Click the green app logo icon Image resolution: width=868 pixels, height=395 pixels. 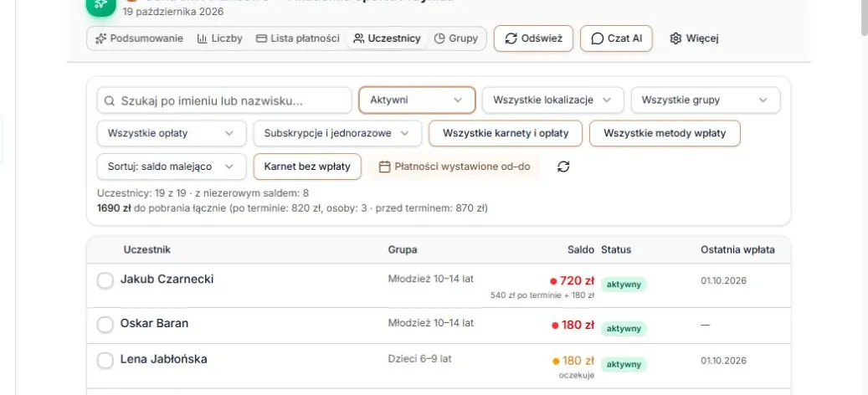pyautogui.click(x=101, y=6)
